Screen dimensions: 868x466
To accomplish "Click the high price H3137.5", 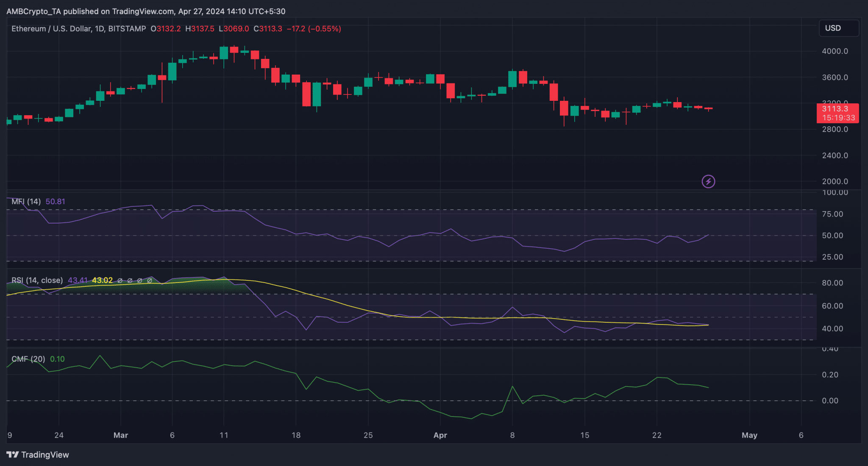I will [x=200, y=29].
